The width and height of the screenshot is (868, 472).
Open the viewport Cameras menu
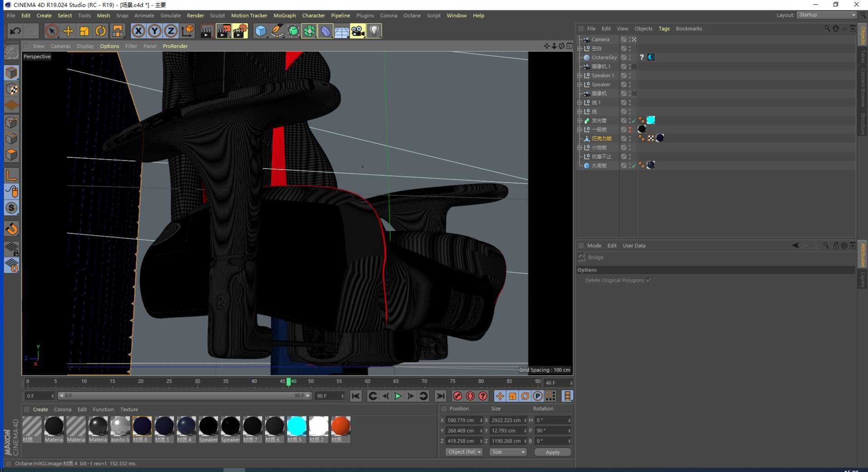tap(60, 46)
